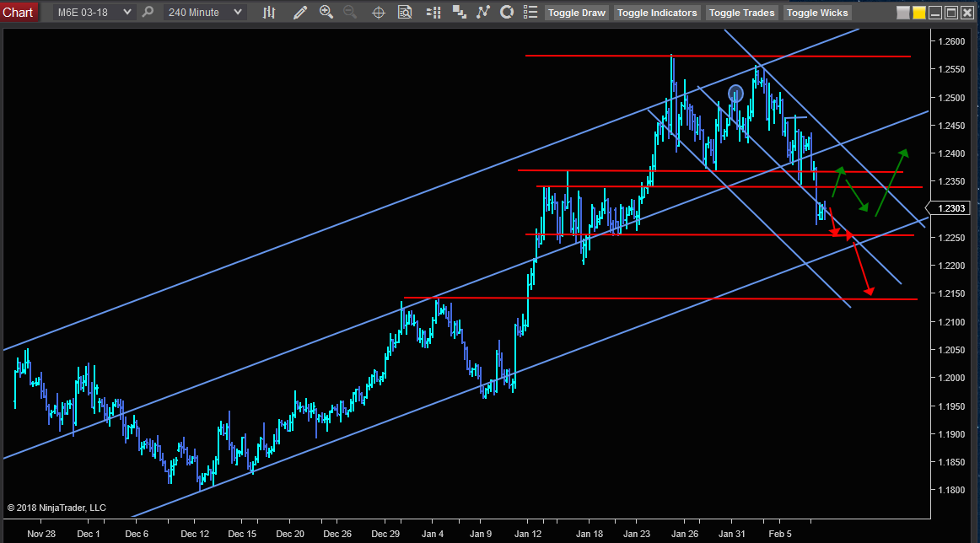
Task: Click the Toggle Draw button
Action: [x=576, y=13]
